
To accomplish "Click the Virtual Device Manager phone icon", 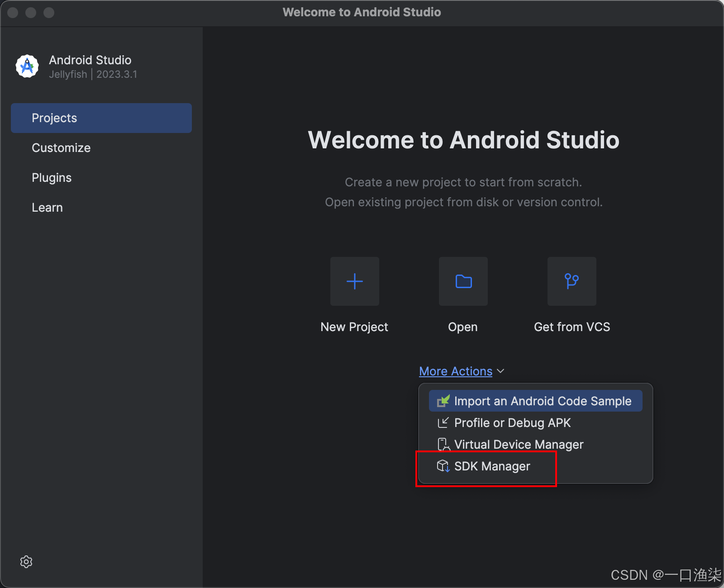I will (x=443, y=444).
